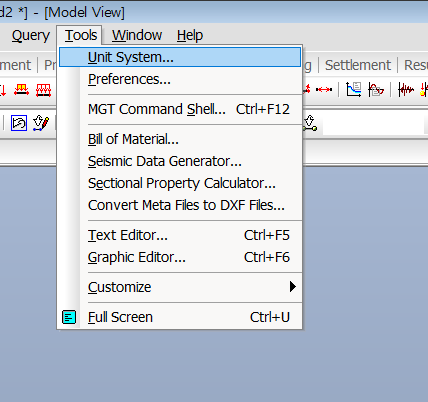Click the sine wave function icon
428x402 pixels.
376,89
